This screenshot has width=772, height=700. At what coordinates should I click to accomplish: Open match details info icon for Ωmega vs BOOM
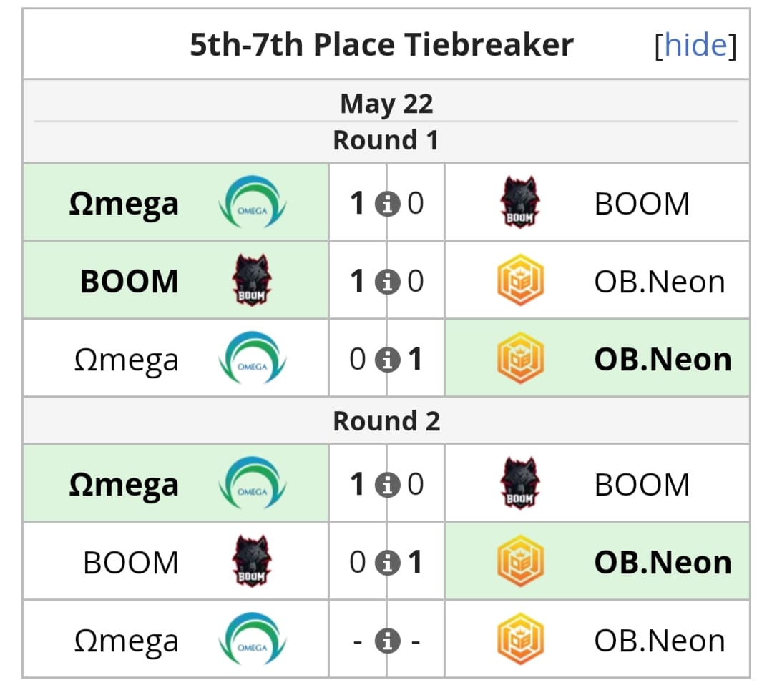click(x=387, y=202)
